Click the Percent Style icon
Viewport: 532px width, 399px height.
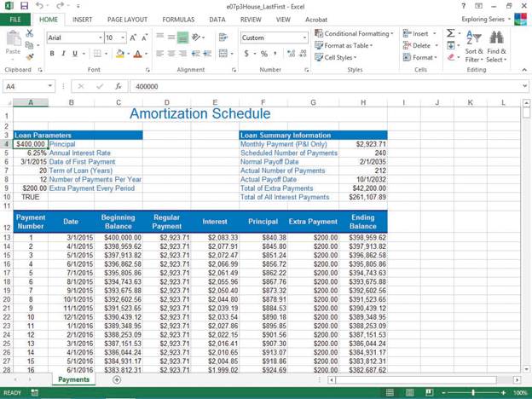(x=263, y=54)
